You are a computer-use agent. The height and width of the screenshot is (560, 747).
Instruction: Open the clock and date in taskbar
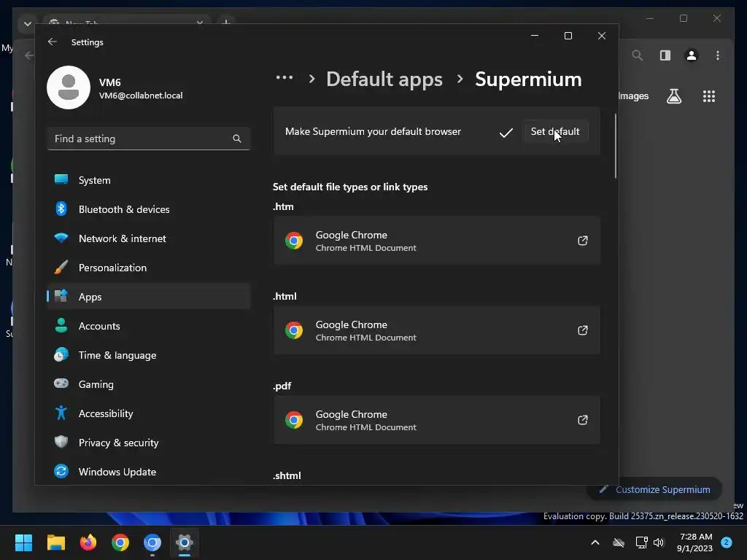point(695,542)
